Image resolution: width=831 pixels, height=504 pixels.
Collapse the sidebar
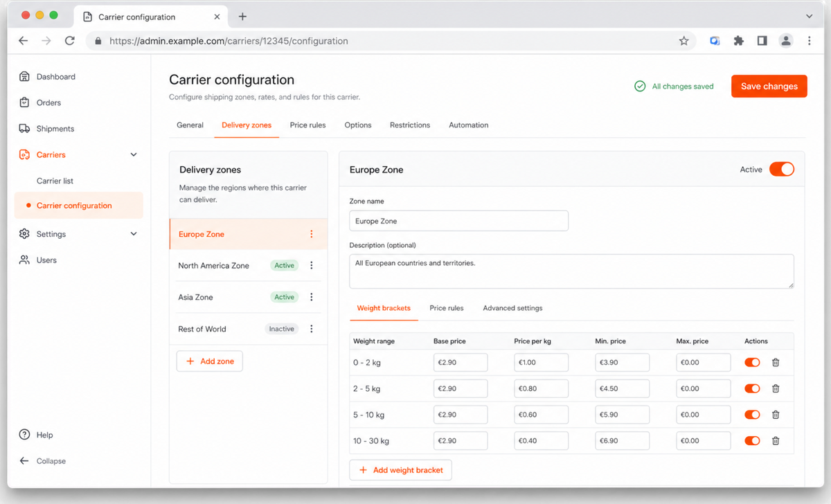43,461
